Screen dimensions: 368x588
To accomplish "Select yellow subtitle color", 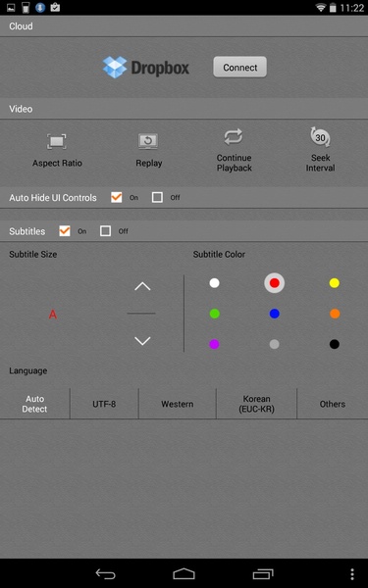I will tap(335, 283).
